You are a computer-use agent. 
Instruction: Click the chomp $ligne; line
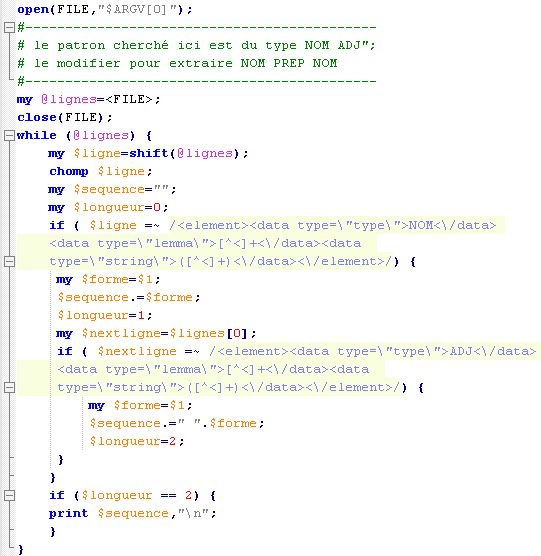(101, 172)
